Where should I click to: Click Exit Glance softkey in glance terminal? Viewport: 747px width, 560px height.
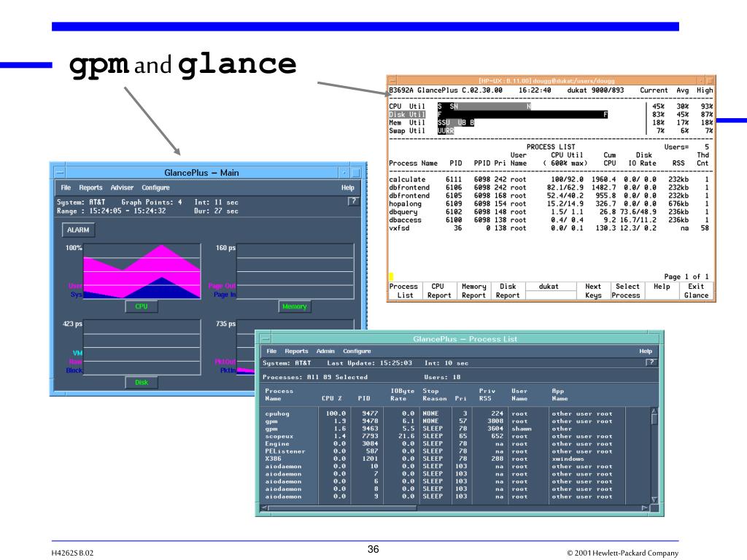point(696,291)
